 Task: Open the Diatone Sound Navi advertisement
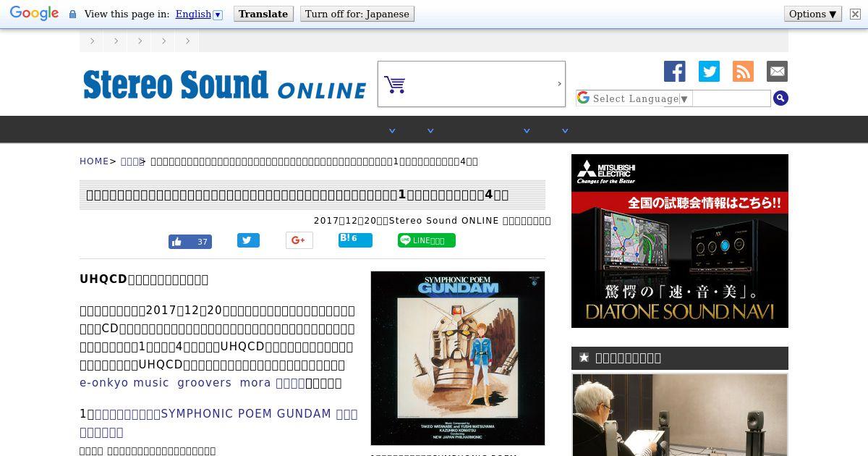click(x=680, y=241)
